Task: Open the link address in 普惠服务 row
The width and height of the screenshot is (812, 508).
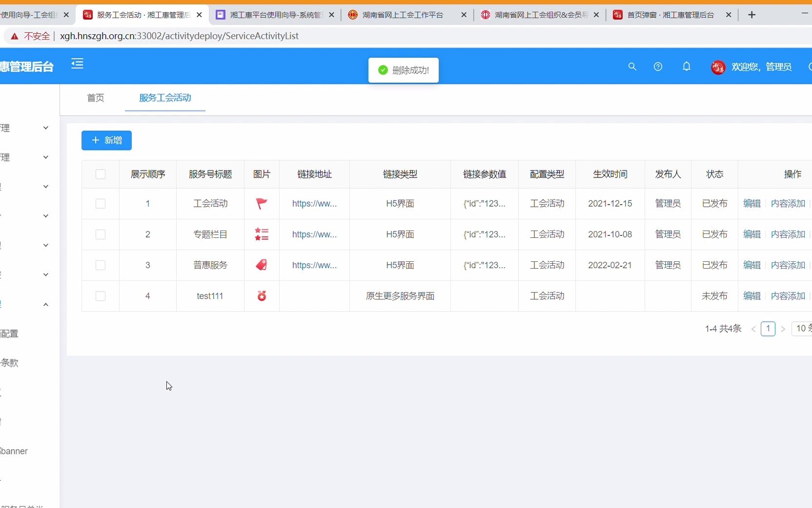Action: [x=314, y=265]
